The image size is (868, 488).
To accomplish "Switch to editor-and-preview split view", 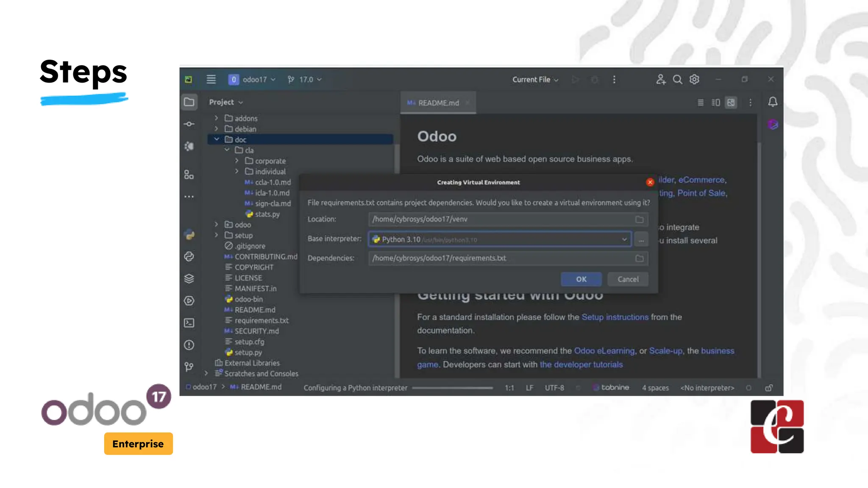I will click(x=716, y=103).
